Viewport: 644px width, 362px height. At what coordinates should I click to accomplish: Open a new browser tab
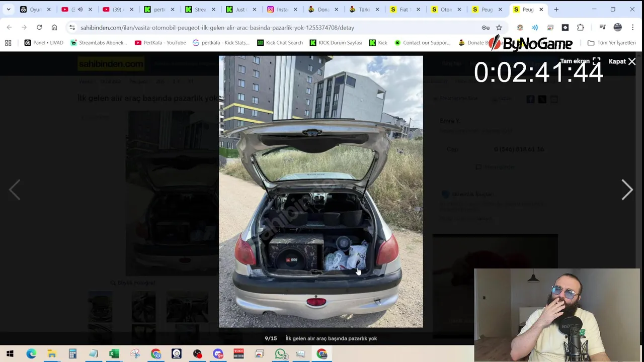[x=556, y=10]
